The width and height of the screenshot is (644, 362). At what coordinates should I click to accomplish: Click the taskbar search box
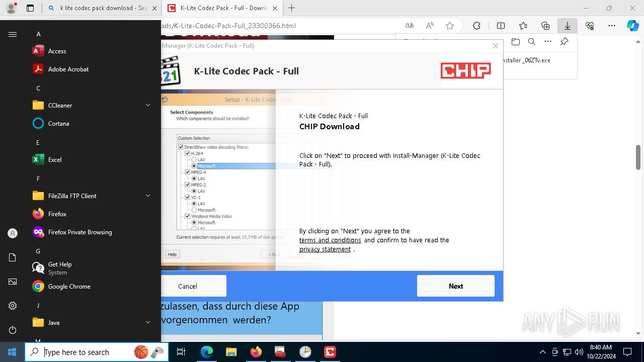click(x=97, y=352)
